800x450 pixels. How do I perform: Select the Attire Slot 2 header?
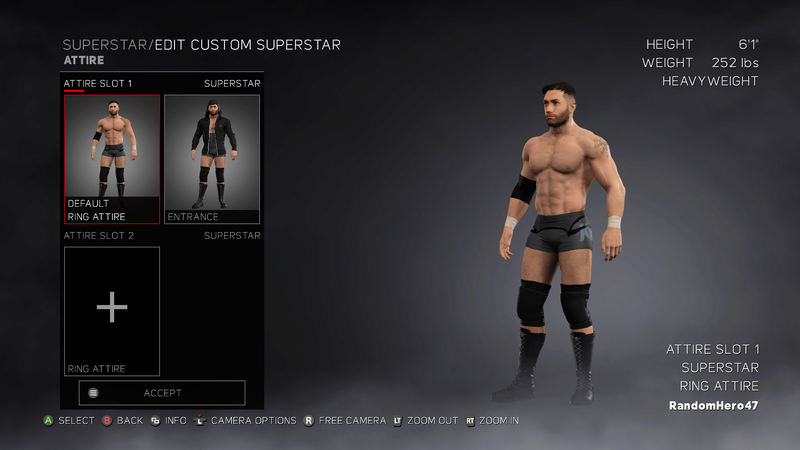point(98,235)
